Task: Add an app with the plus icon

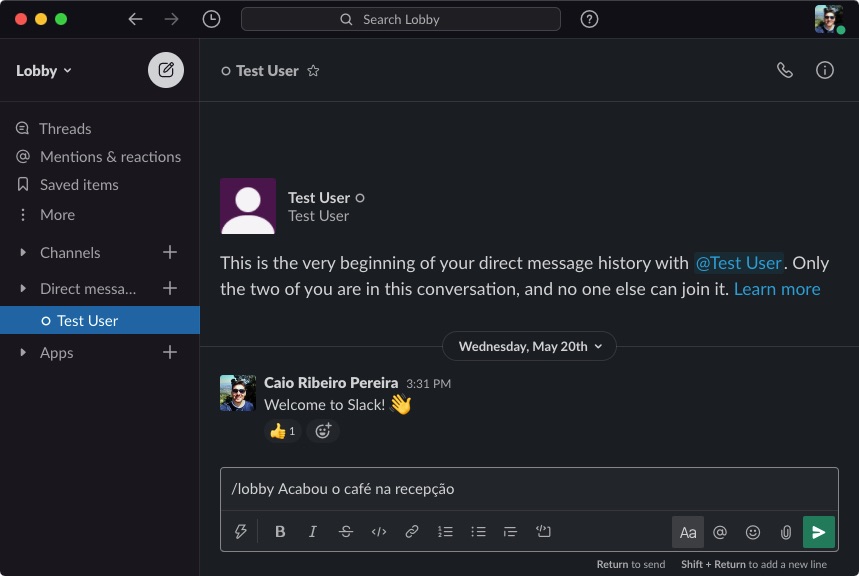Action: (x=170, y=352)
